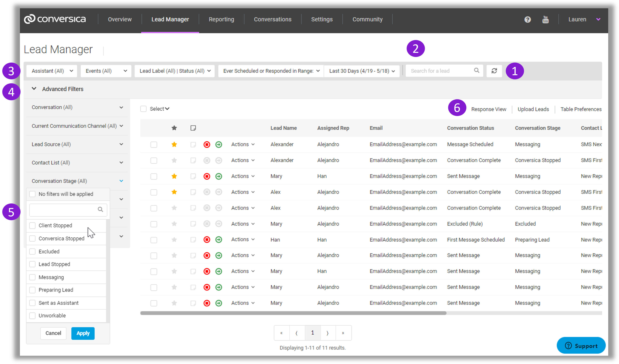The height and width of the screenshot is (364, 619).
Task: Open Table Preferences
Action: 581,109
